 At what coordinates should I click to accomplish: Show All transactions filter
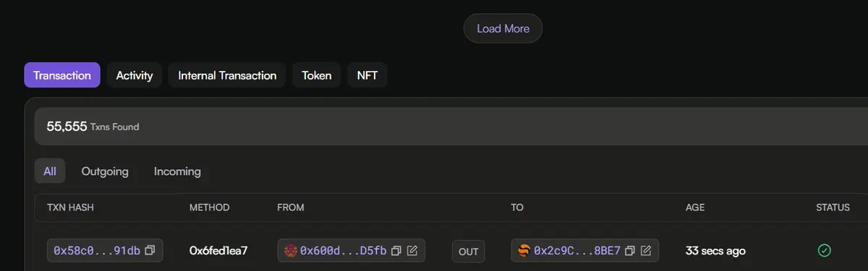[x=50, y=171]
